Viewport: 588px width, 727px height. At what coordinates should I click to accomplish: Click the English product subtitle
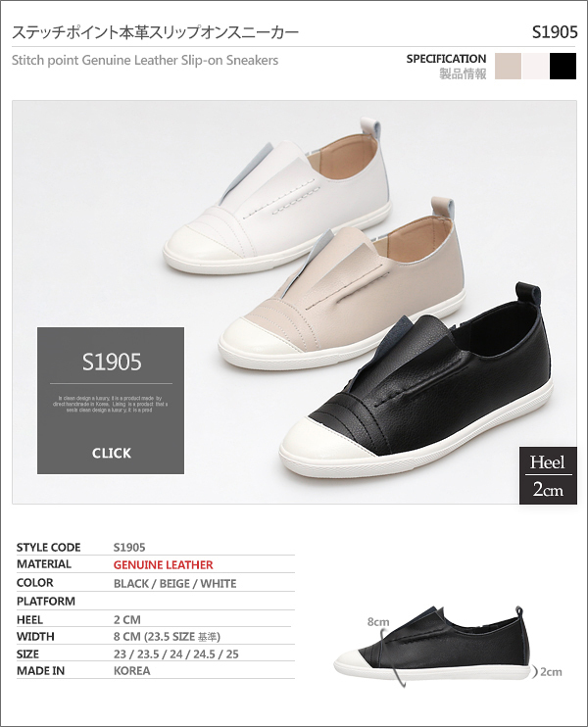coord(145,61)
